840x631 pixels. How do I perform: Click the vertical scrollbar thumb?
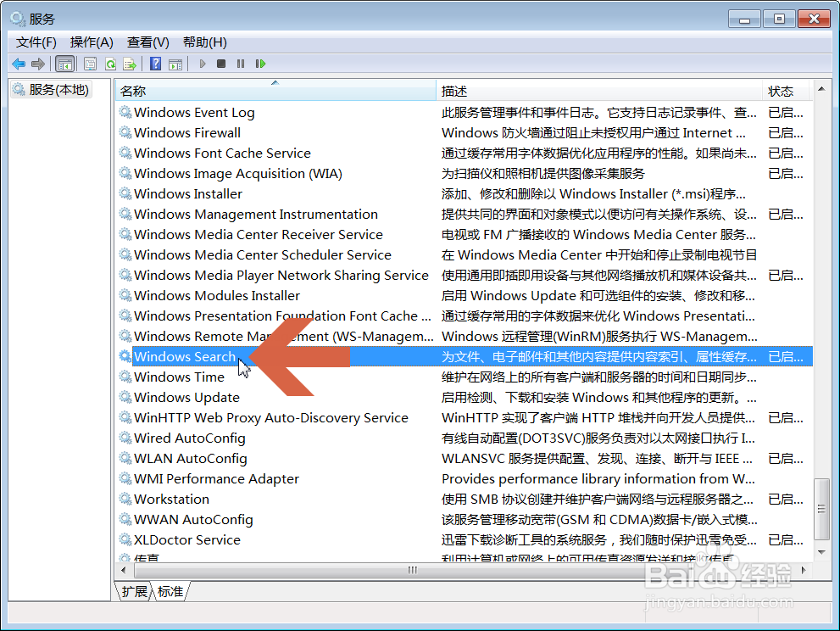(x=821, y=509)
